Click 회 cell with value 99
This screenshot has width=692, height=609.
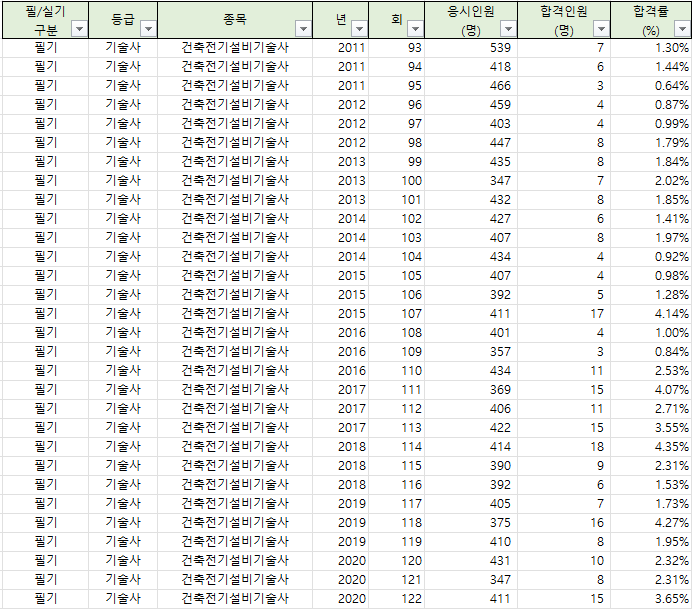click(397, 162)
